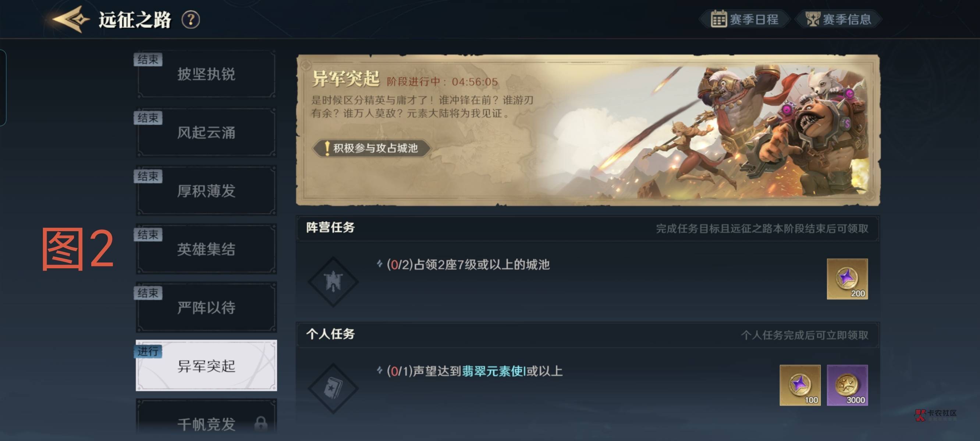Tap the 3000 gold coin reward
Image resolution: width=980 pixels, height=441 pixels.
point(847,385)
